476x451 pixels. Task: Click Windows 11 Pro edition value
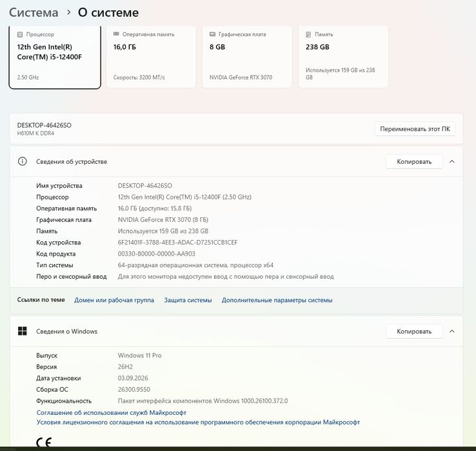pos(140,356)
